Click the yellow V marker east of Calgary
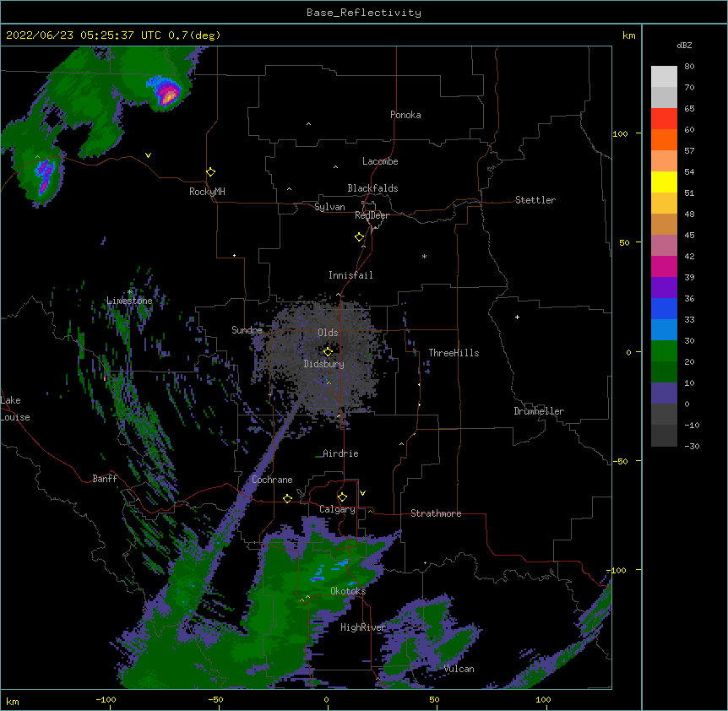This screenshot has height=711, width=728. 362,493
